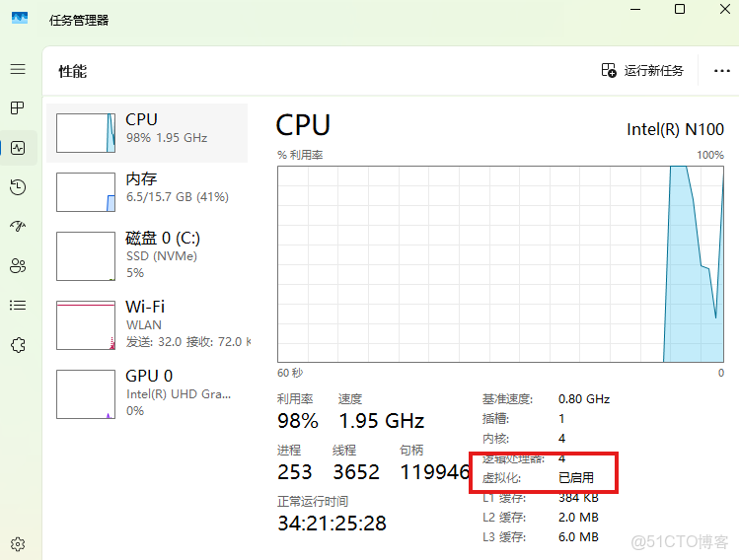739x560 pixels.
Task: Select the 内存 memory entry
Action: 148,192
